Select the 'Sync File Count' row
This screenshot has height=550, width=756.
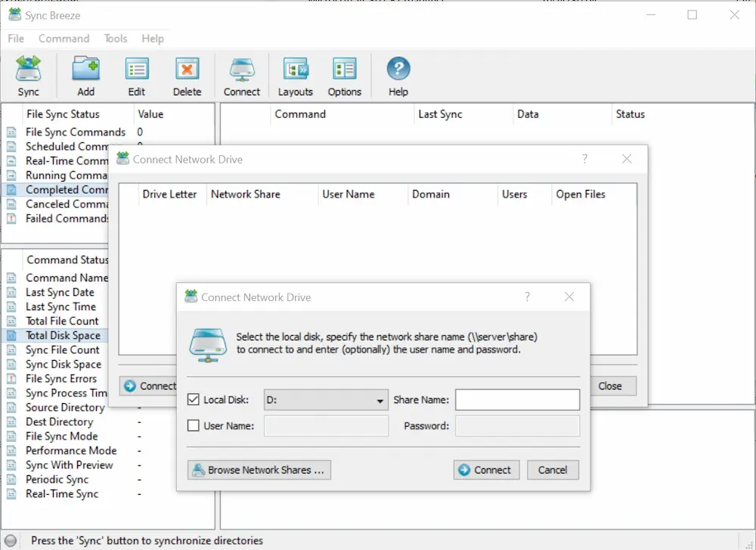click(56, 350)
